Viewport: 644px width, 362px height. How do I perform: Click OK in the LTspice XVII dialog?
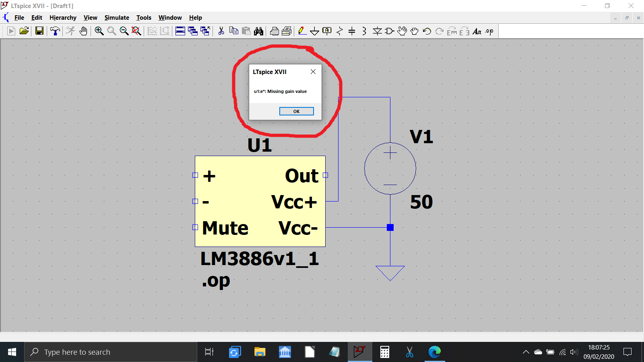[x=296, y=111]
